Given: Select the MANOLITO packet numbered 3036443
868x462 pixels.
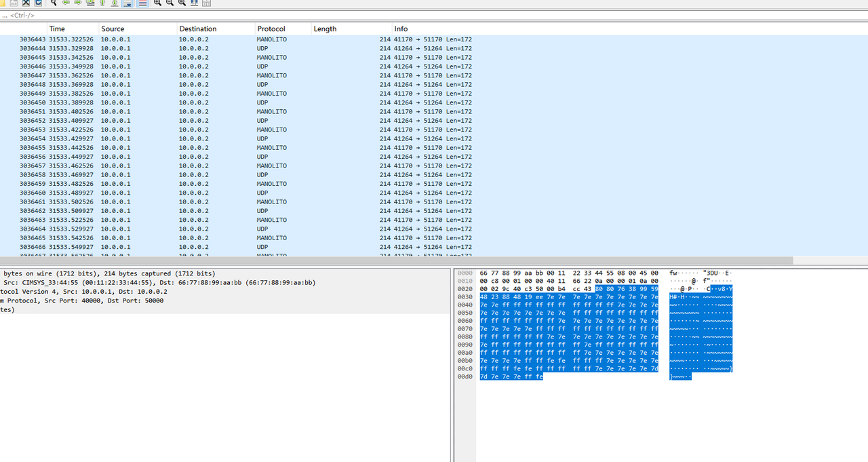Looking at the screenshot, I should pos(203,39).
